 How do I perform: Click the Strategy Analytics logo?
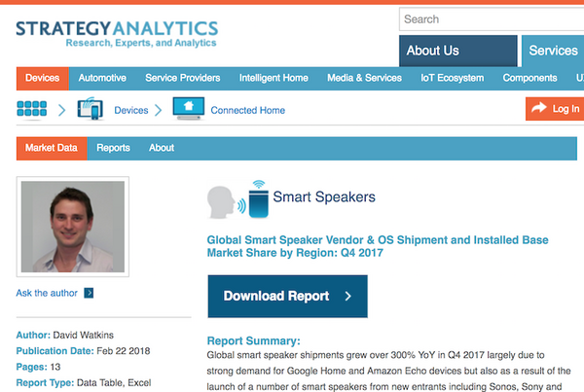click(x=116, y=32)
